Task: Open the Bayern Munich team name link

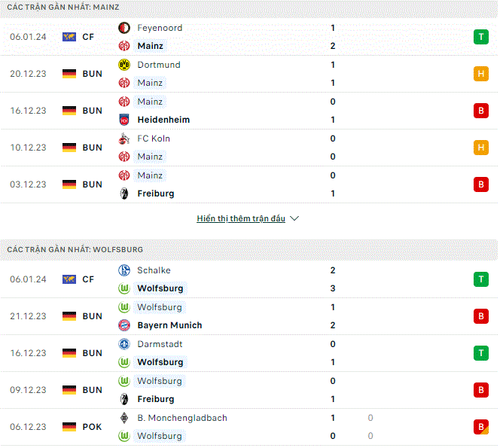Action: click(169, 325)
